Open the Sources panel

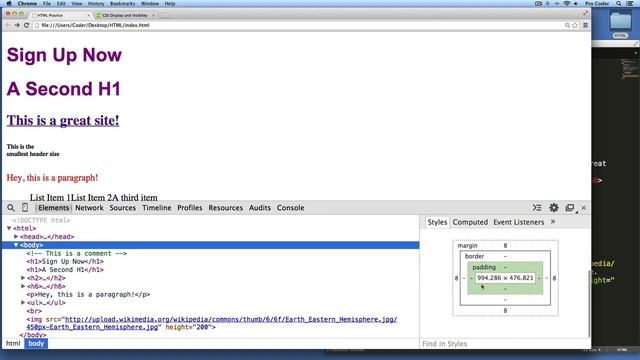tap(122, 208)
